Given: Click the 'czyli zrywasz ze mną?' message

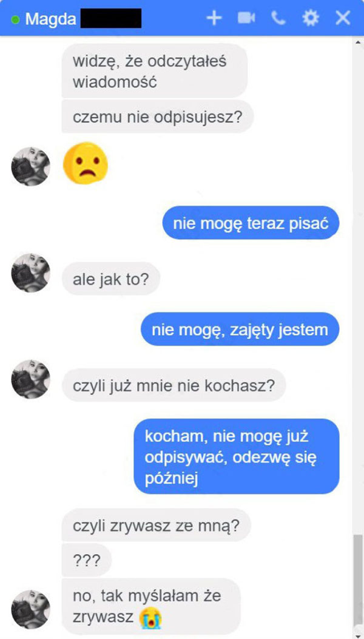Looking at the screenshot, I should (156, 526).
